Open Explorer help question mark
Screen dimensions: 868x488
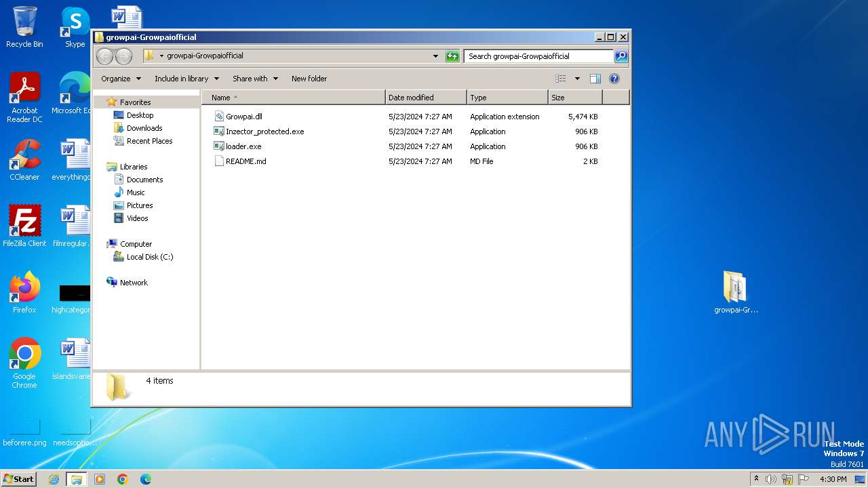click(614, 79)
